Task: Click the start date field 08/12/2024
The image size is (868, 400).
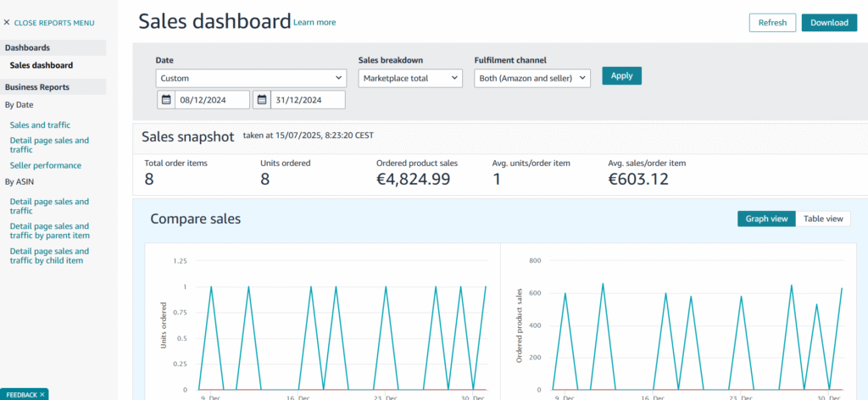Action: (212, 100)
